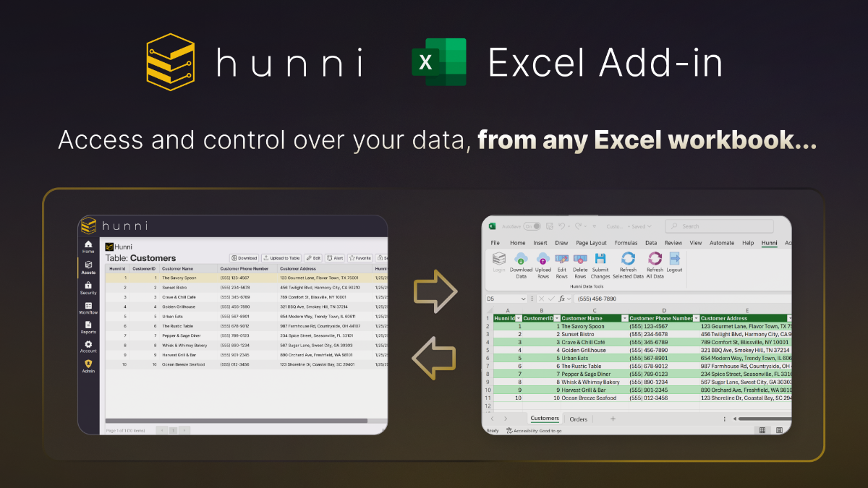Click the Insert Function fx icon

(x=561, y=299)
